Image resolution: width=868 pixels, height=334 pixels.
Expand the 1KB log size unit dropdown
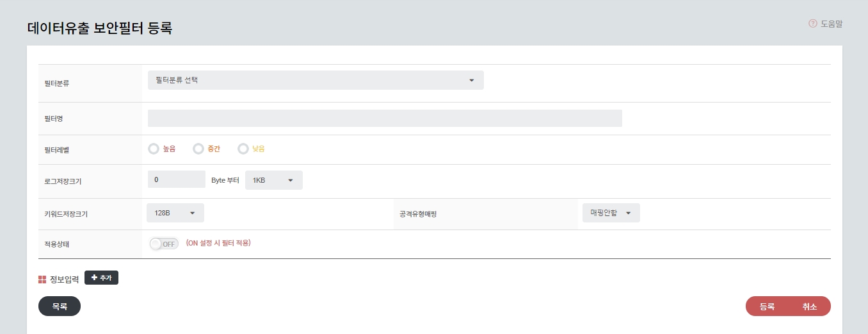(273, 180)
